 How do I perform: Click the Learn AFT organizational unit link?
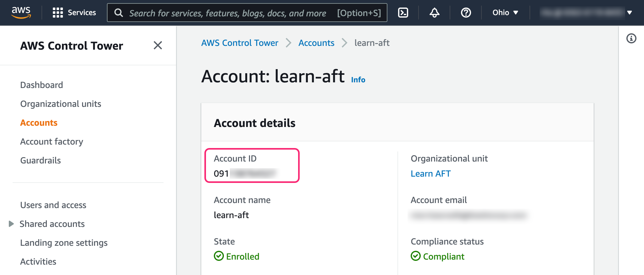coord(430,173)
